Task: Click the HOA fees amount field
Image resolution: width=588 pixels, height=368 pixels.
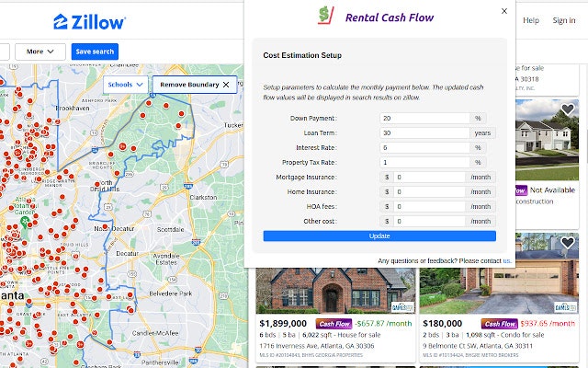Action: (429, 206)
